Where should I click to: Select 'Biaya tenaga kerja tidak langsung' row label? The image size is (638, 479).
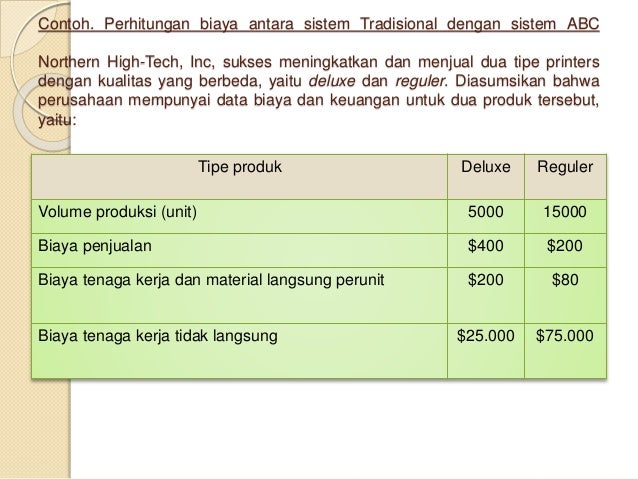157,338
